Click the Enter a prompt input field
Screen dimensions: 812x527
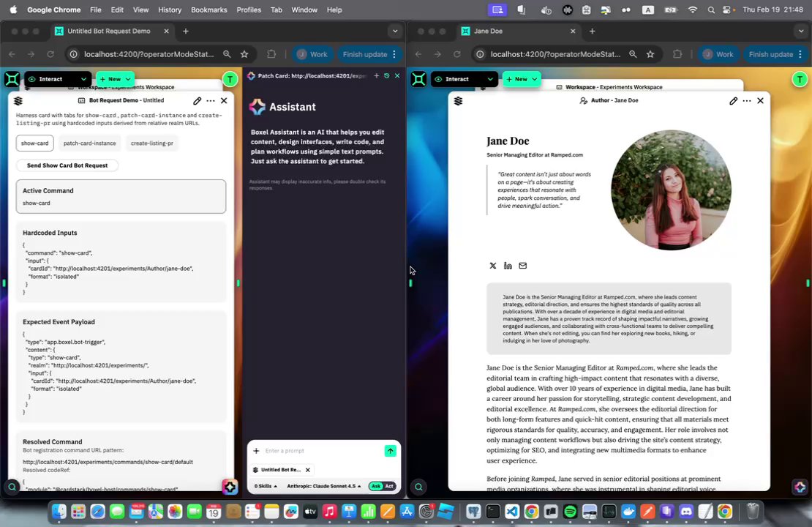click(321, 451)
